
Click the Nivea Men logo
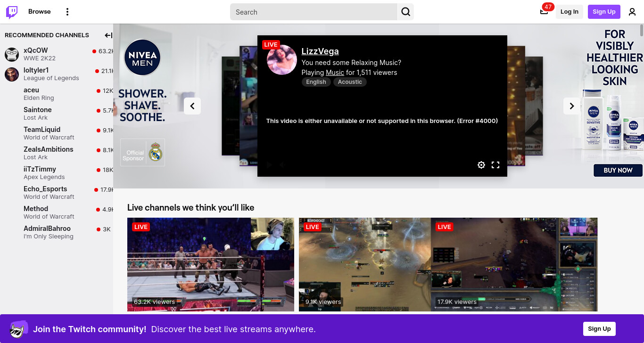pyautogui.click(x=142, y=57)
